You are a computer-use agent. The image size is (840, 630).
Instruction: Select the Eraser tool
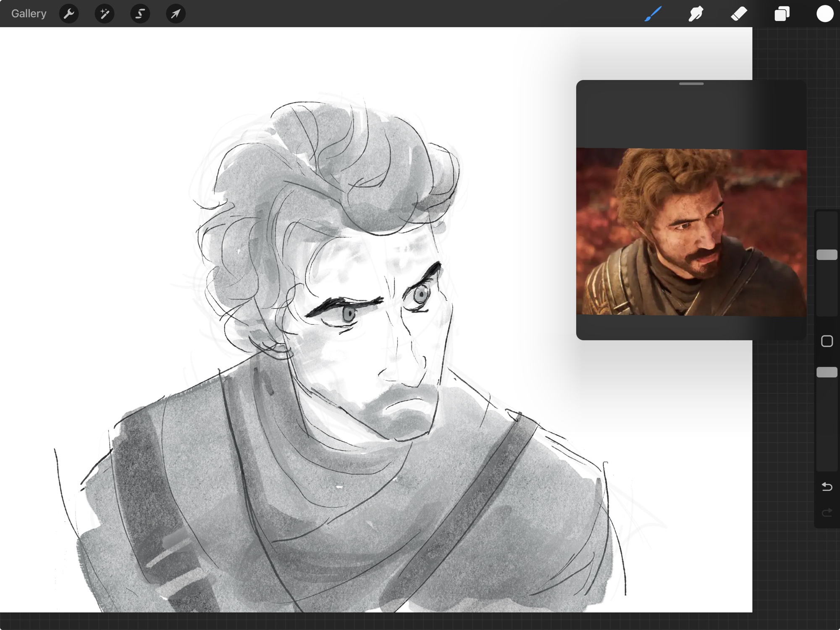(x=739, y=14)
